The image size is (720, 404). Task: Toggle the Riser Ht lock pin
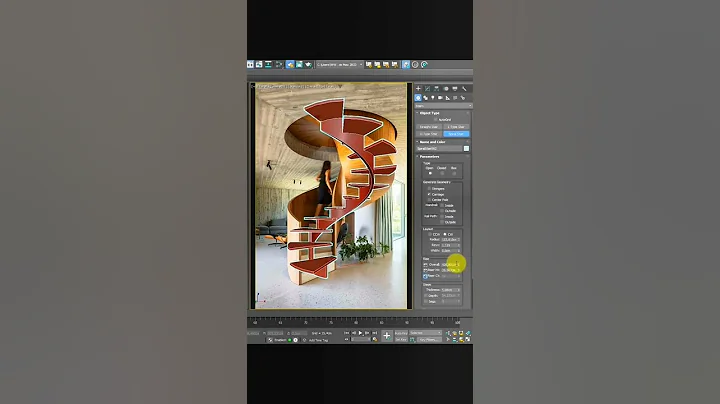(x=425, y=270)
